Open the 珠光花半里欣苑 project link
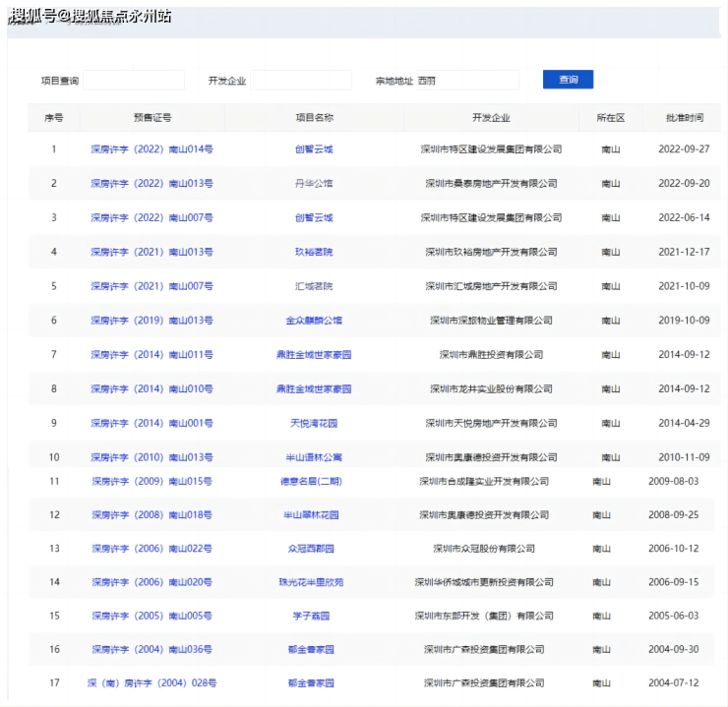 tap(311, 582)
